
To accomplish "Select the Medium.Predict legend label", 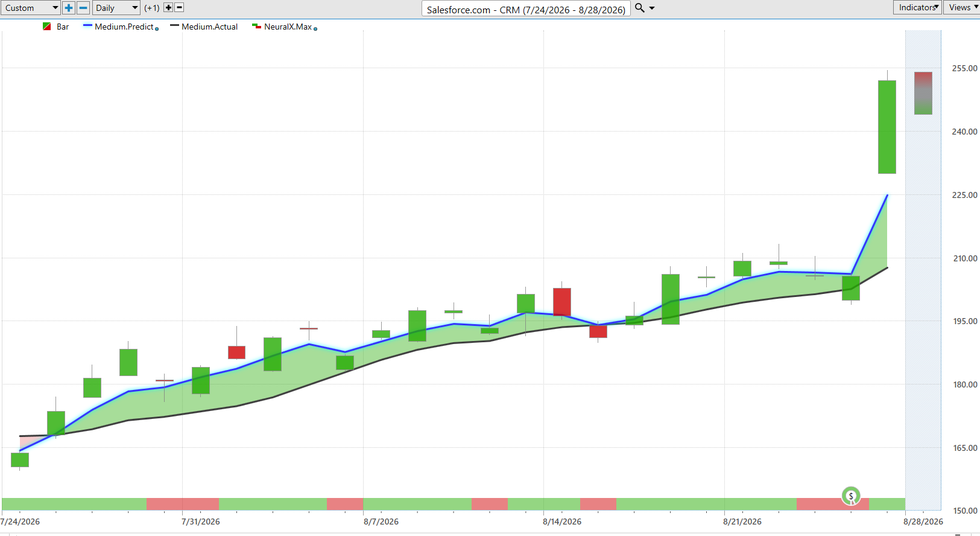I will pos(124,27).
